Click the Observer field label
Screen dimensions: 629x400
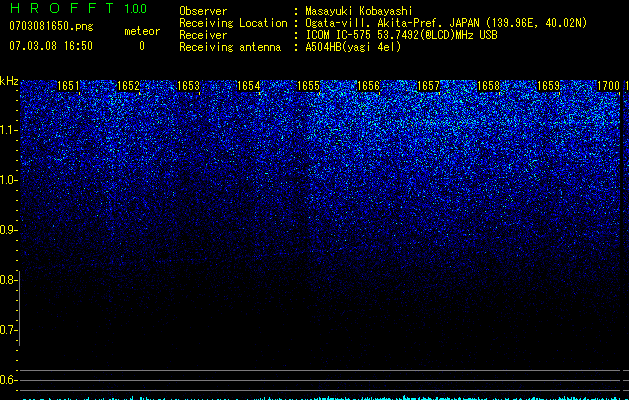coord(203,11)
